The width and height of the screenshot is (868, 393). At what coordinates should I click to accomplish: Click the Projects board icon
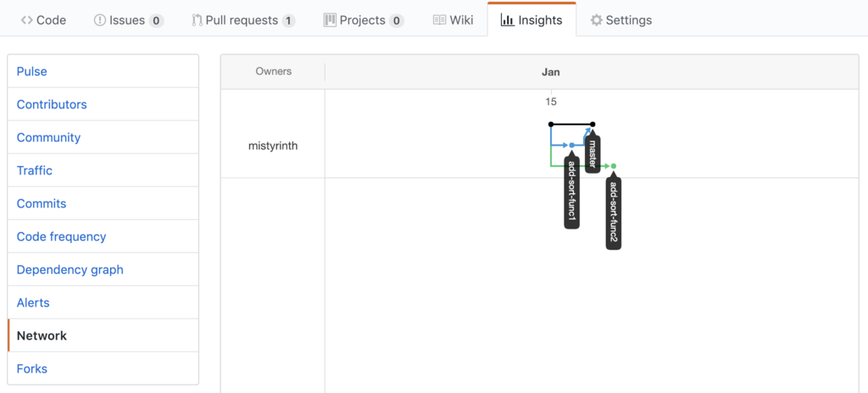(330, 19)
